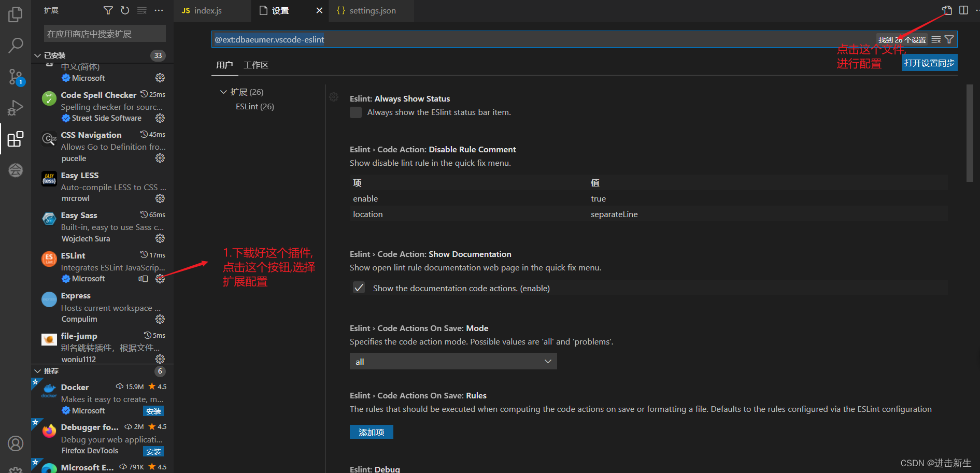
Task: Collapse the 推荐 recommended section
Action: 37,371
